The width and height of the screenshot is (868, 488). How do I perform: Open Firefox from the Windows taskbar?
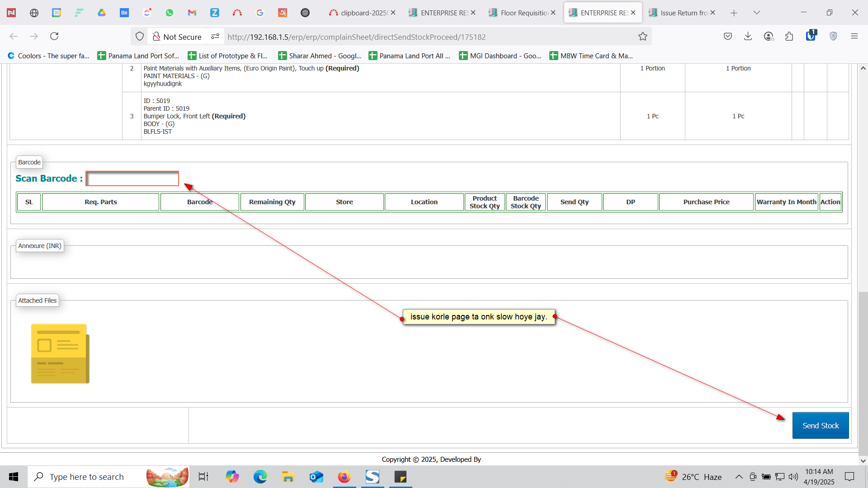click(344, 477)
